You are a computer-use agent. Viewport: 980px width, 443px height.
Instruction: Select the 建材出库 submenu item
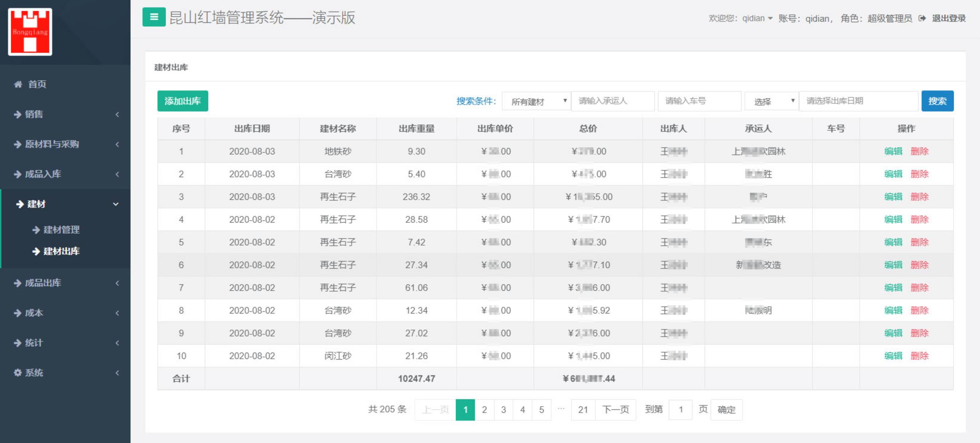(x=61, y=251)
